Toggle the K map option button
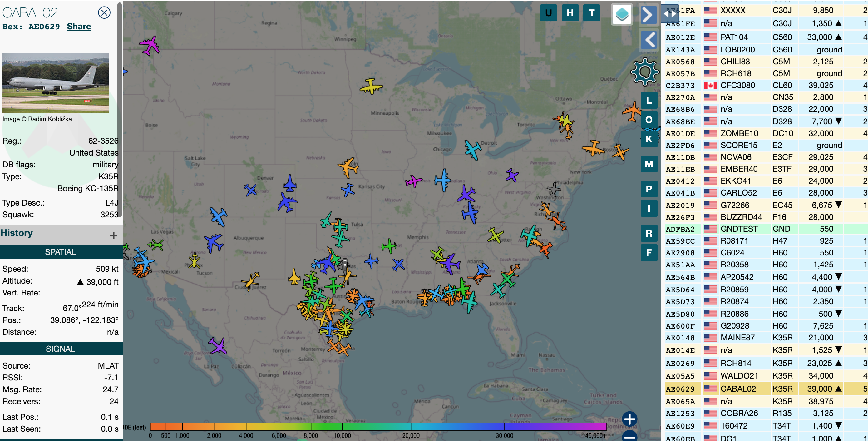The width and height of the screenshot is (868, 441). click(x=649, y=139)
